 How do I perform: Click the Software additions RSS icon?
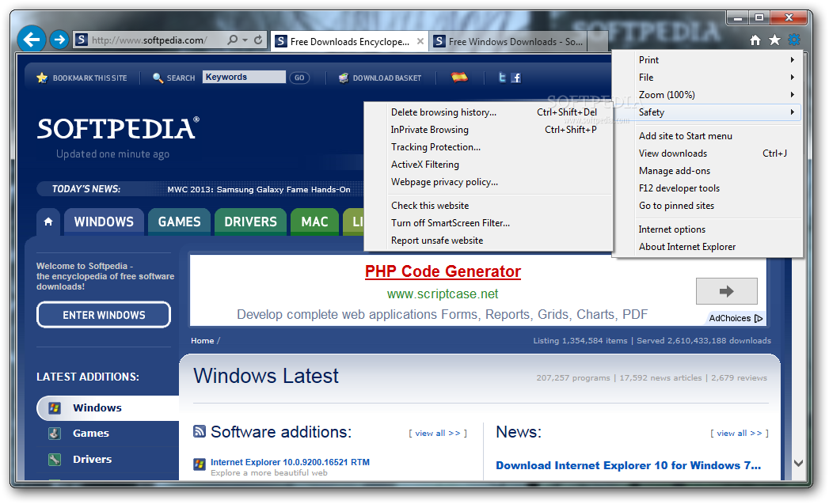(200, 432)
